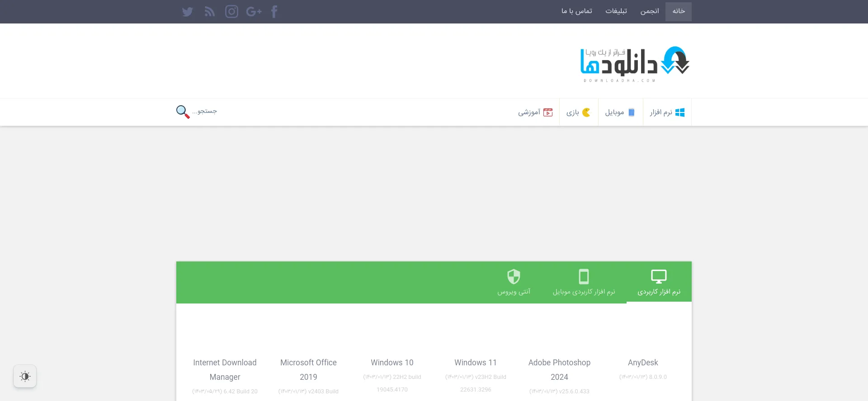Image resolution: width=868 pixels, height=401 pixels.
Task: Open the موبایل category menu
Action: click(x=620, y=112)
